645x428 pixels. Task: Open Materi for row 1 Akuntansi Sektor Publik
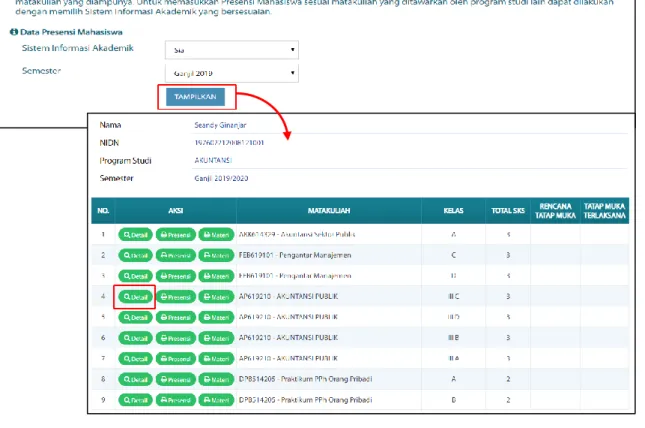216,235
